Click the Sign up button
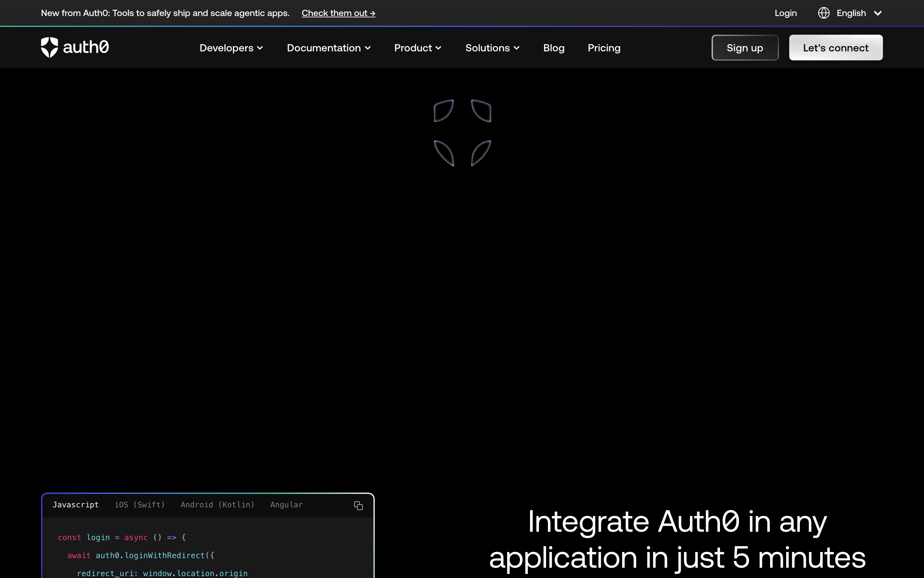Viewport: 924px width, 578px height. click(745, 48)
